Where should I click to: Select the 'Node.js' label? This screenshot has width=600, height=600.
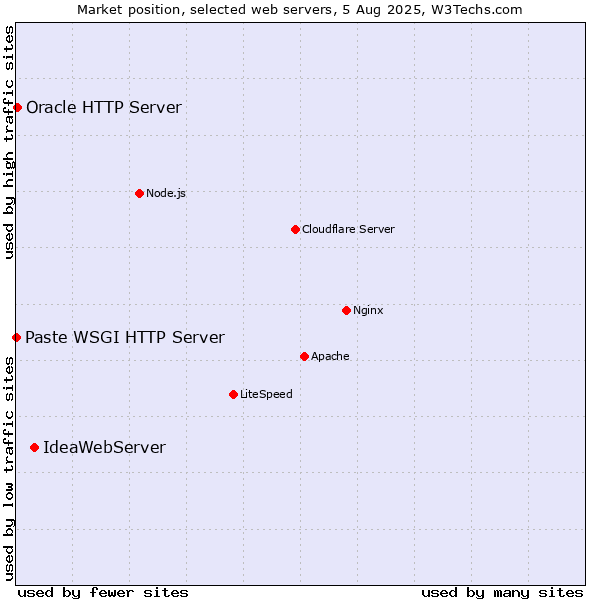(166, 194)
